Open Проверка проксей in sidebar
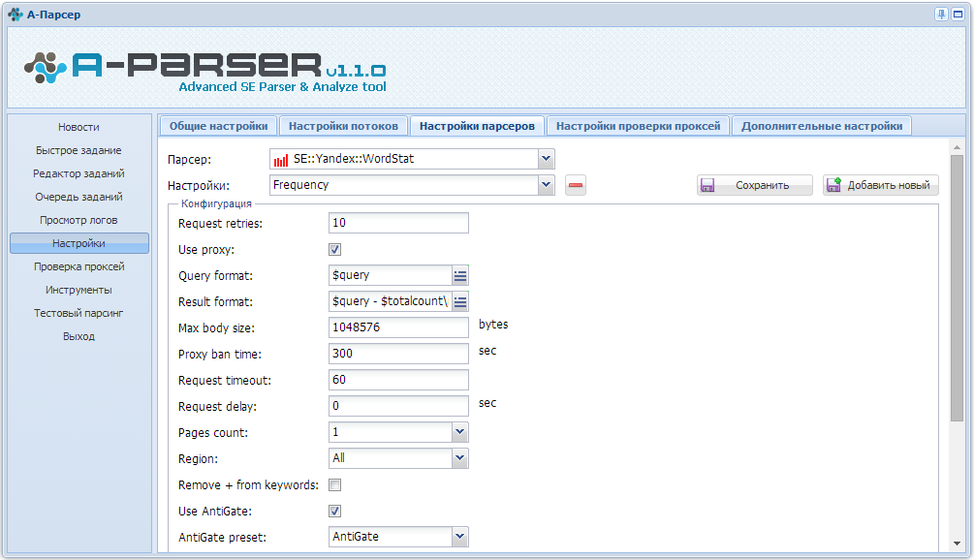 coord(79,267)
